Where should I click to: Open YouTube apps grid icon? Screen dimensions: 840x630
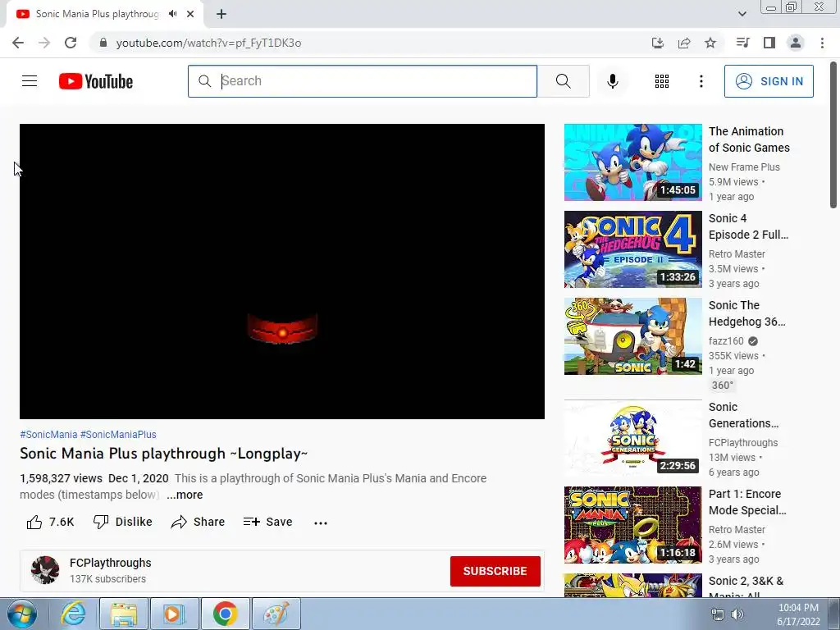point(662,81)
